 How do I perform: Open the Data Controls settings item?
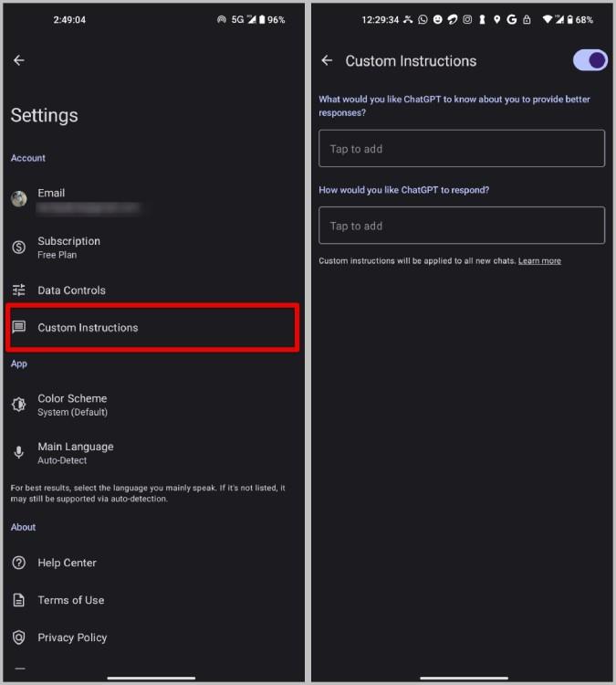(152, 290)
